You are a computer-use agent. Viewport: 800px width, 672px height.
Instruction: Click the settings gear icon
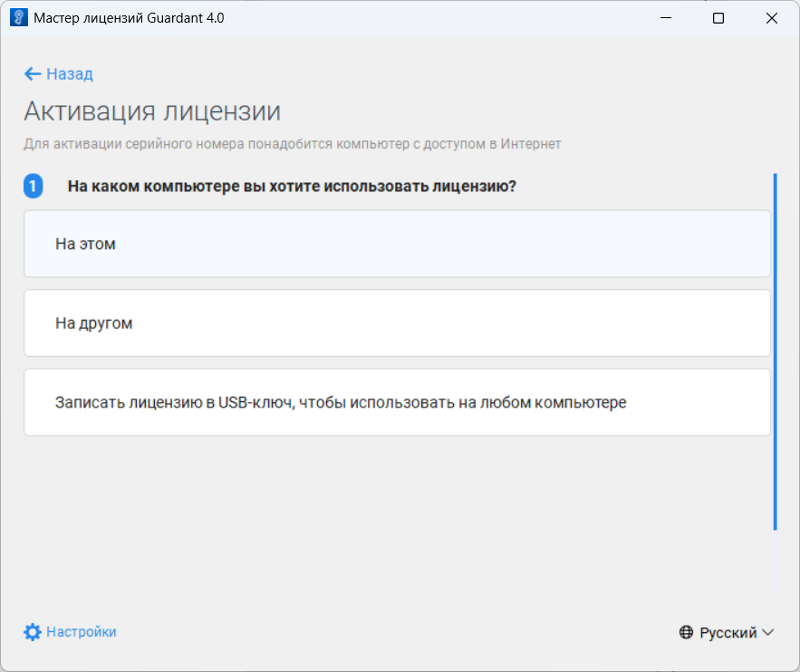point(33,632)
